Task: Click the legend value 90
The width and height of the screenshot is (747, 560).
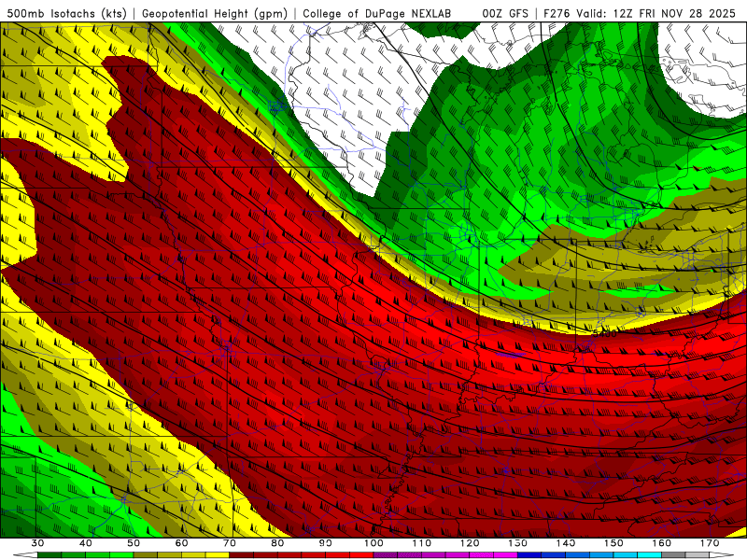Action: 326,543
